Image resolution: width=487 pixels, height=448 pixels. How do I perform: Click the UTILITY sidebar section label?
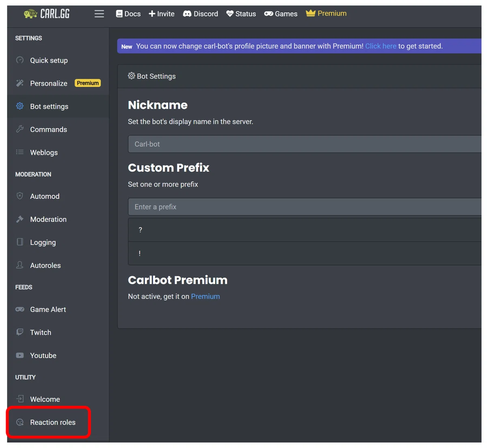point(25,377)
